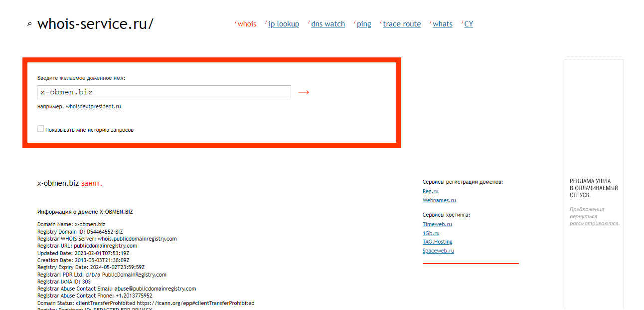Open the CY tool link
This screenshot has height=310, width=644.
click(x=469, y=24)
